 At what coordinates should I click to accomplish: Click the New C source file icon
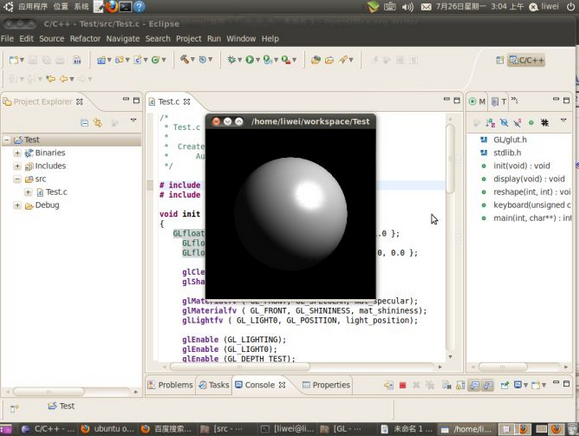137,60
